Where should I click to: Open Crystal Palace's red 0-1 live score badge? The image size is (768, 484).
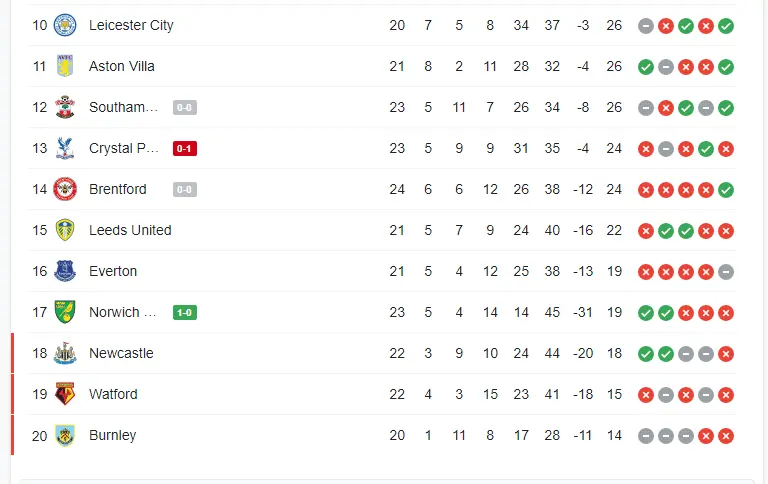point(184,149)
